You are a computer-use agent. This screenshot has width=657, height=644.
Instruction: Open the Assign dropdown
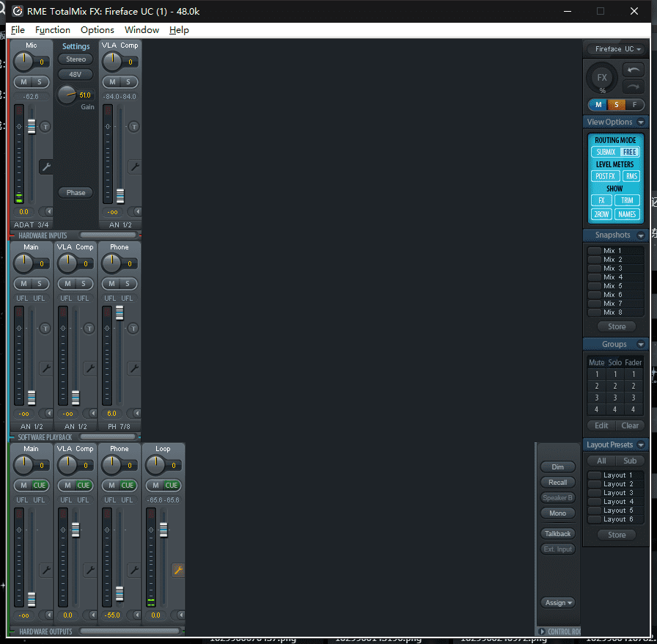point(558,602)
